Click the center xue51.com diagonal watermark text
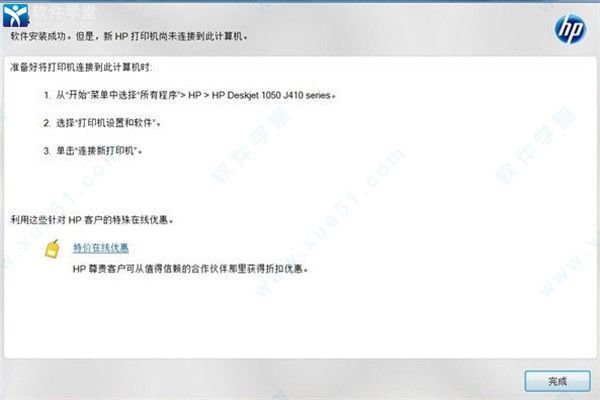Screen dimensions: 600x400 click(329, 222)
